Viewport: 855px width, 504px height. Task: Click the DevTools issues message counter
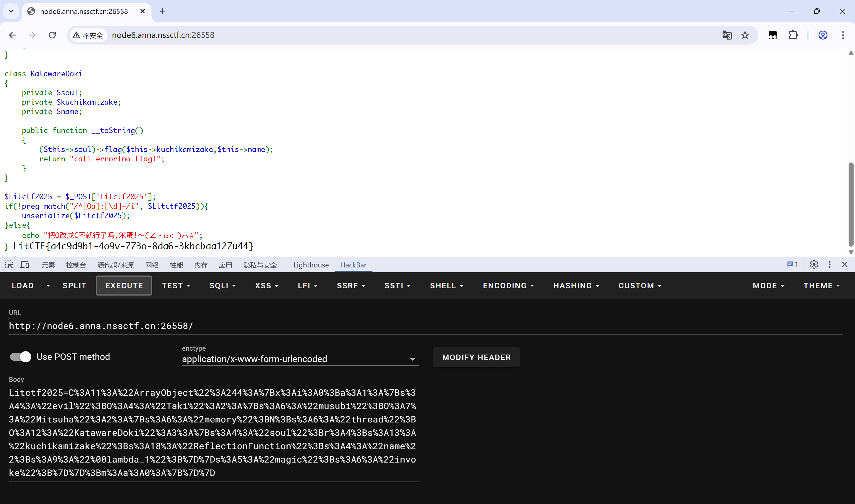click(792, 265)
